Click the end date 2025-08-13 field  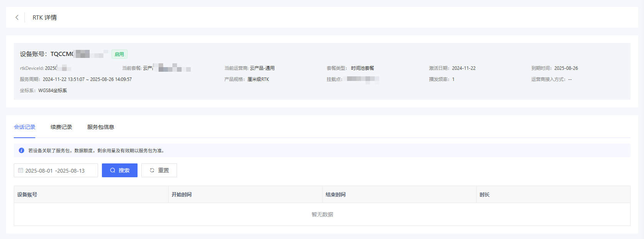(71, 171)
